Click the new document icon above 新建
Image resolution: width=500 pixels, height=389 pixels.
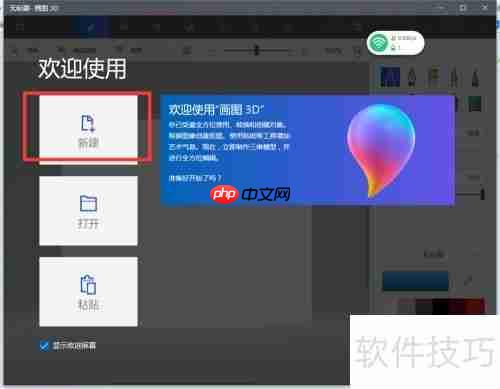point(88,123)
